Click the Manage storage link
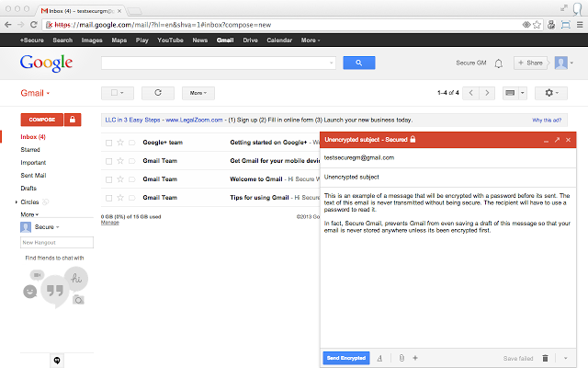Screen dimensions: 588x368 point(109,223)
